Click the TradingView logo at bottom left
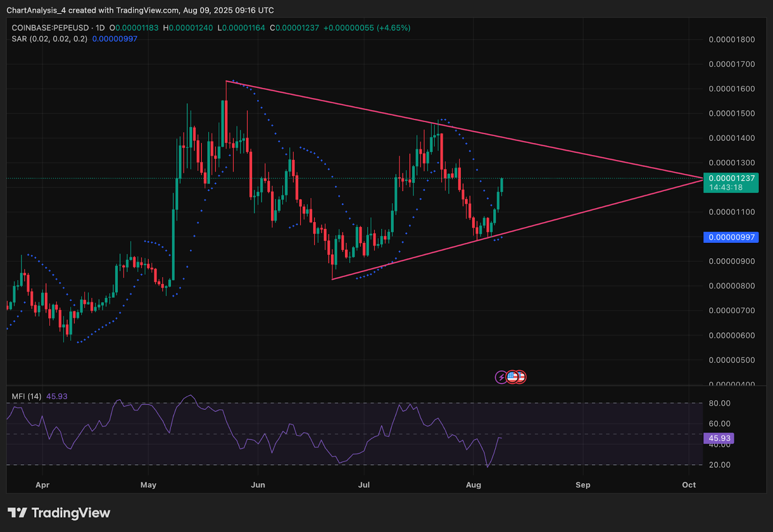773x532 pixels. [59, 513]
